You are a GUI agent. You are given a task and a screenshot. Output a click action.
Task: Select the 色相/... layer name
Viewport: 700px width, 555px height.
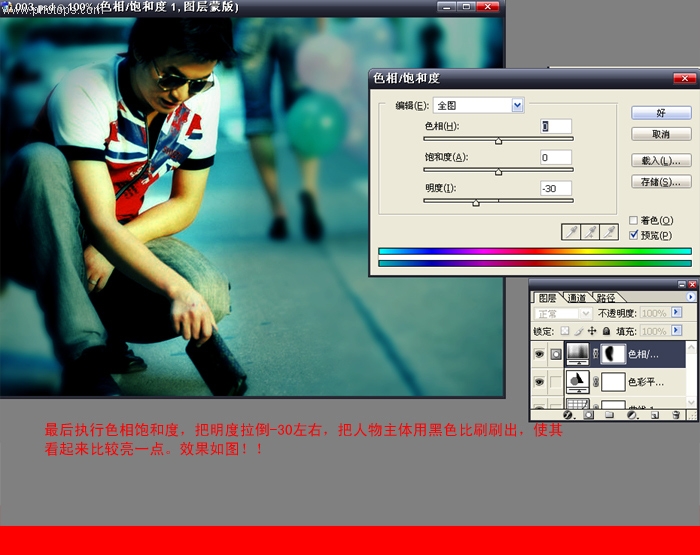643,355
